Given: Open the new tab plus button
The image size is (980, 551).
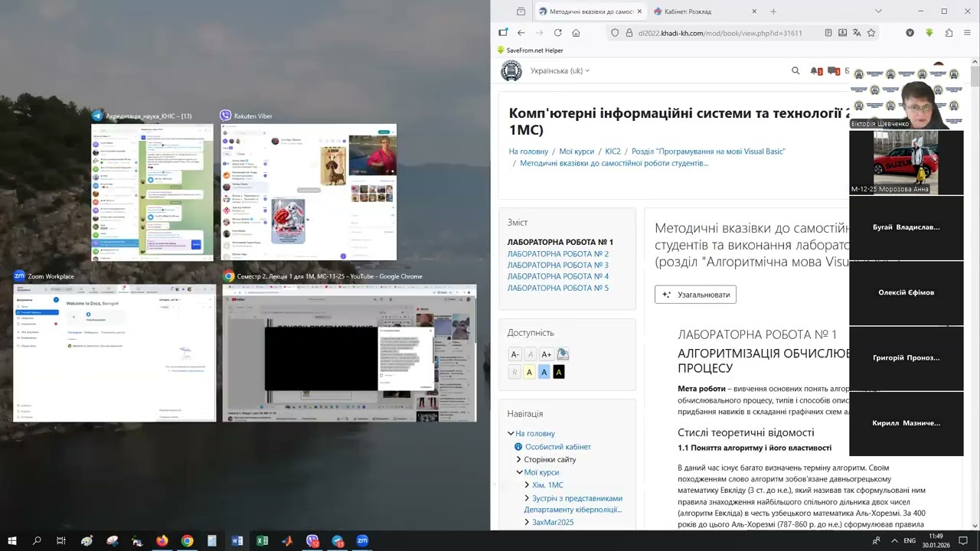Looking at the screenshot, I should click(773, 11).
